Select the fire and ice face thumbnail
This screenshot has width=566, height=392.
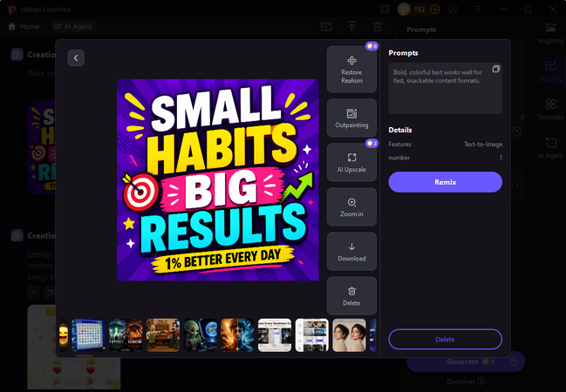(237, 335)
